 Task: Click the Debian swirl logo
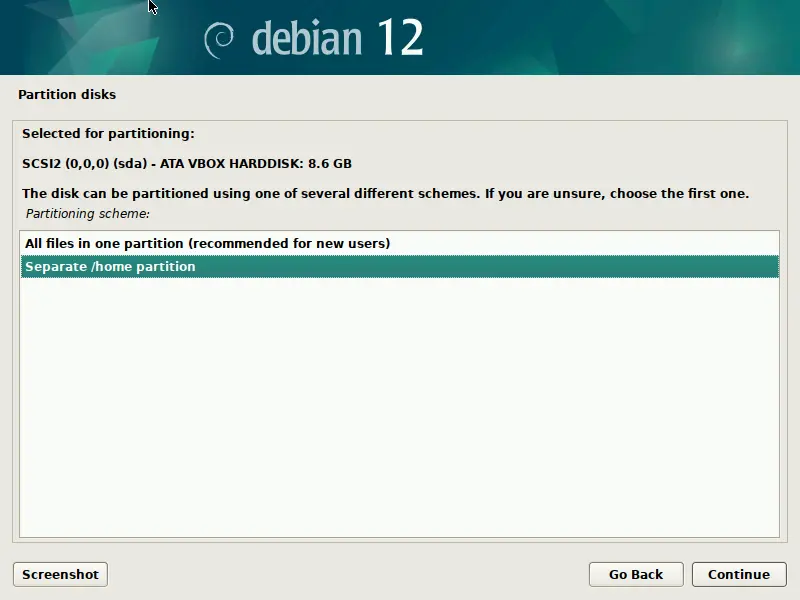pyautogui.click(x=221, y=39)
